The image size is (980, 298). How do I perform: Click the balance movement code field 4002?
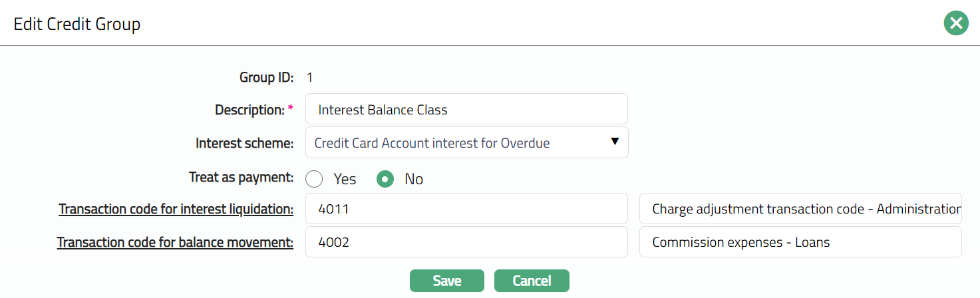coord(466,242)
